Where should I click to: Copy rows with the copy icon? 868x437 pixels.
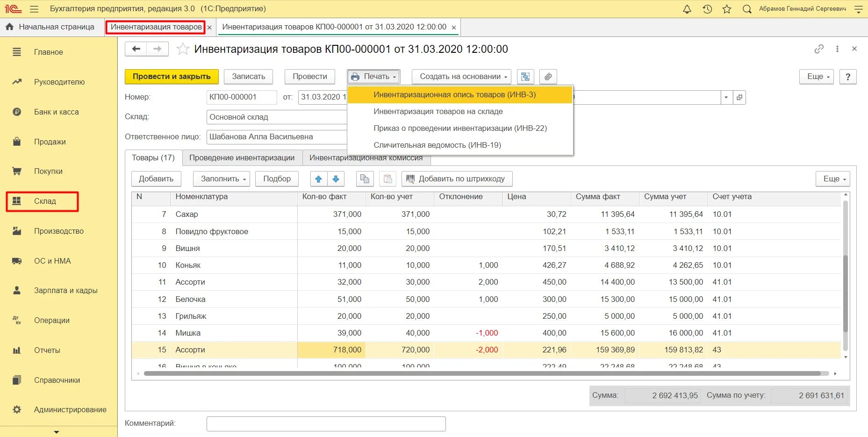365,179
